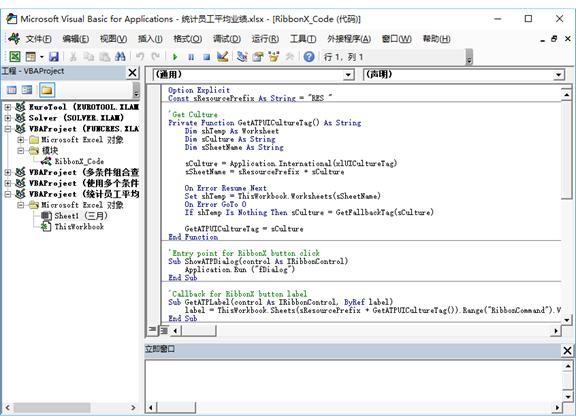Select the RibbonX_Code module
576x419 pixels.
pyautogui.click(x=79, y=161)
